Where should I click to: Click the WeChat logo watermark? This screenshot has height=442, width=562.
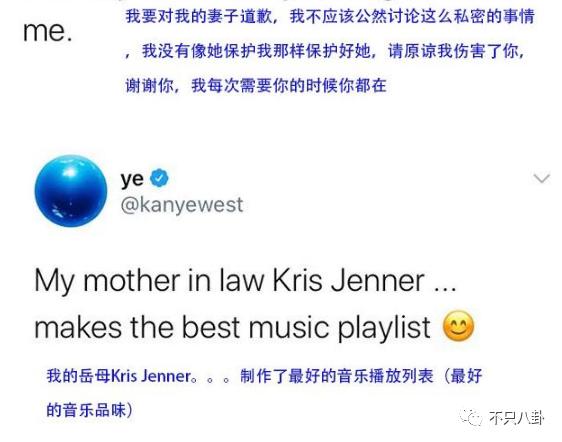point(471,417)
